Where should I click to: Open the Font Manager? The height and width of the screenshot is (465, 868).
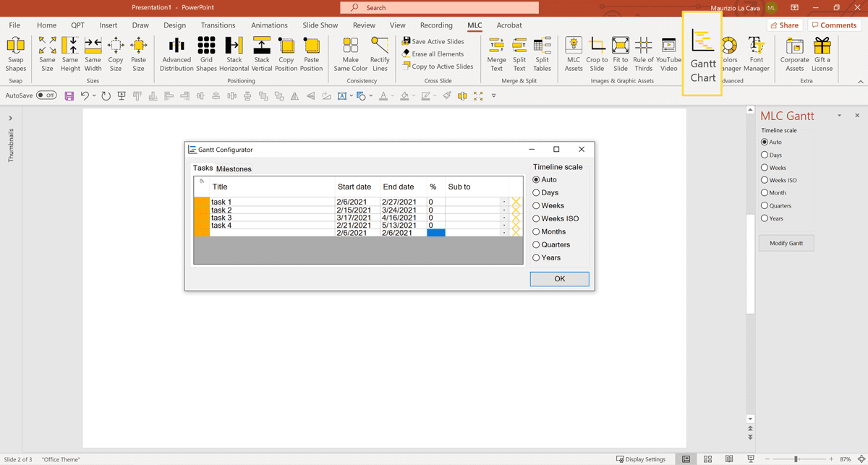[x=756, y=54]
